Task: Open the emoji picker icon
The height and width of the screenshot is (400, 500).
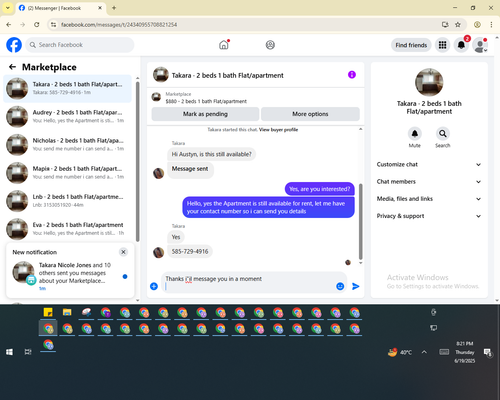Action: click(340, 286)
